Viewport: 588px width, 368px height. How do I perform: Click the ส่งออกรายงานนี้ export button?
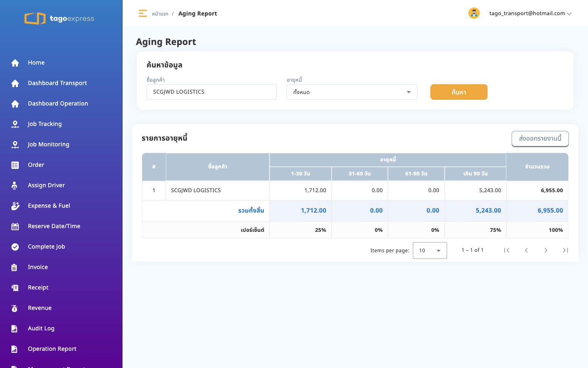[540, 139]
